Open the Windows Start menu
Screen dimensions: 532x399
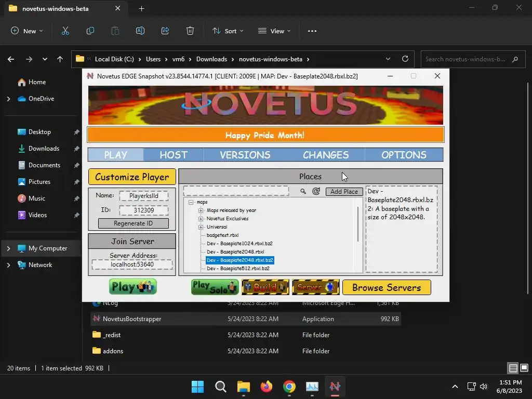[x=197, y=387]
